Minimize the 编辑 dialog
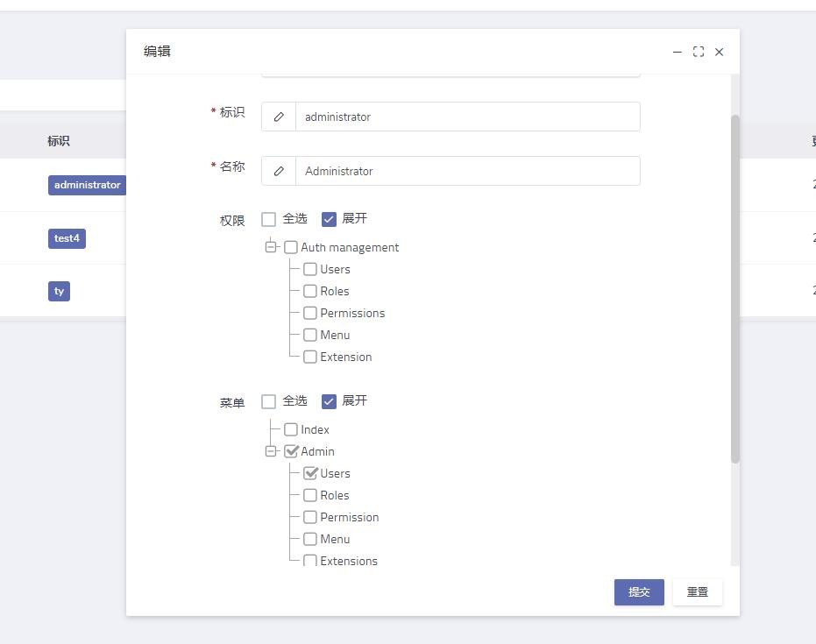The height and width of the screenshot is (644, 816). tap(678, 52)
